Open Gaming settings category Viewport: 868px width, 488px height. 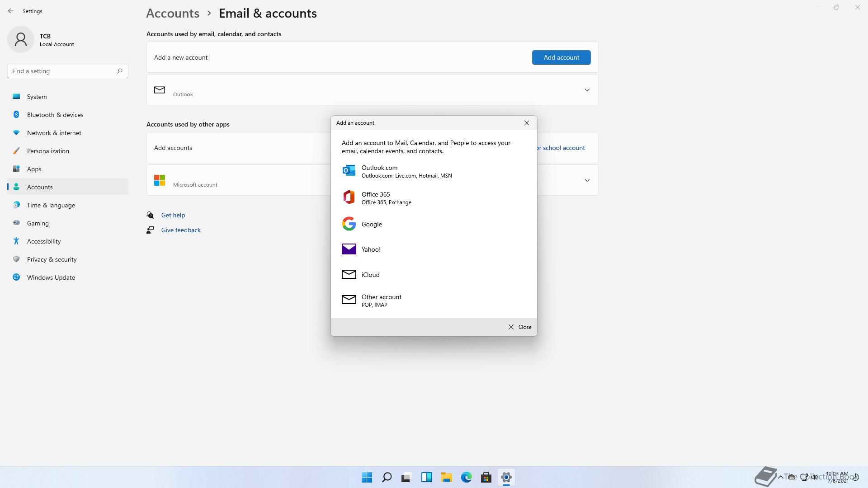pyautogui.click(x=68, y=223)
